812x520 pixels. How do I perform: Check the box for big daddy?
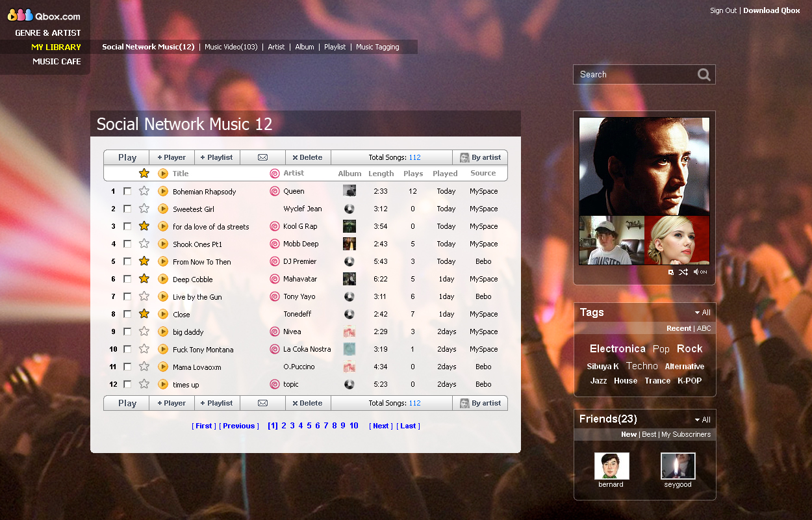pos(127,331)
